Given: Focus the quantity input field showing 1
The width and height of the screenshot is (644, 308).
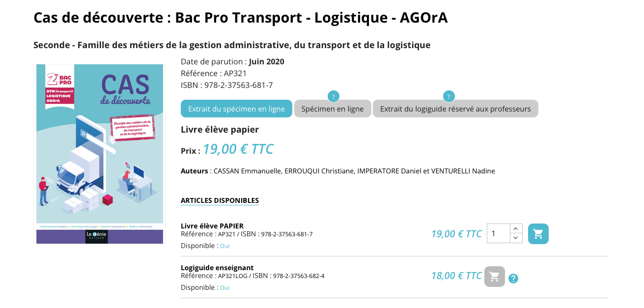Looking at the screenshot, I should [499, 233].
